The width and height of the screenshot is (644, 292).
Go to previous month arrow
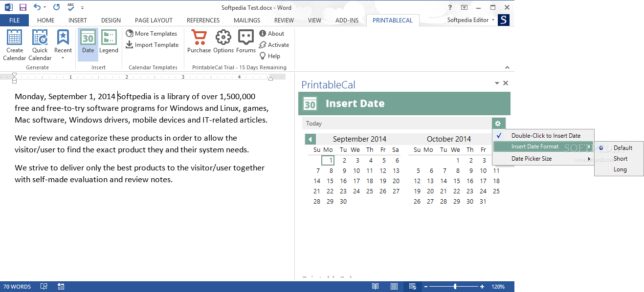click(311, 139)
